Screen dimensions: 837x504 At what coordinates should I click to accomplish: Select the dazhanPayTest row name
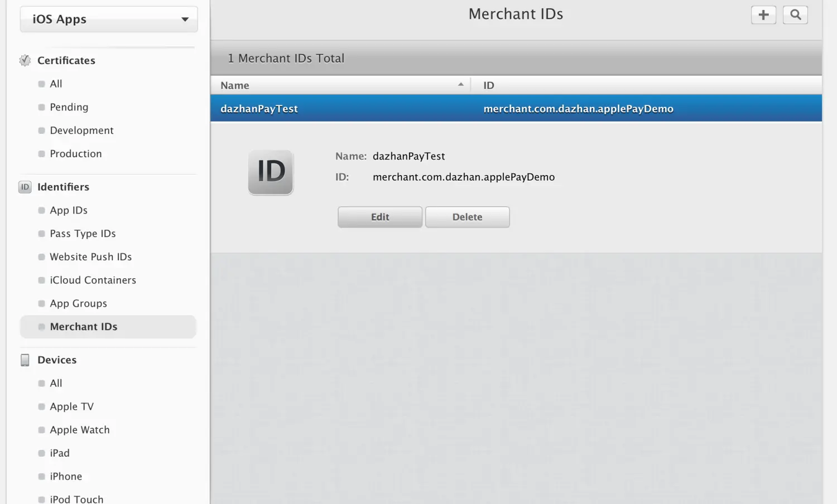(259, 109)
